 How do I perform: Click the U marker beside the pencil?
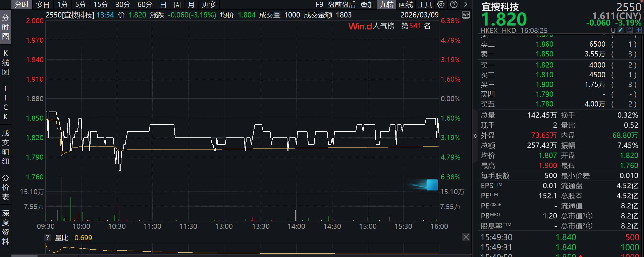[613, 30]
